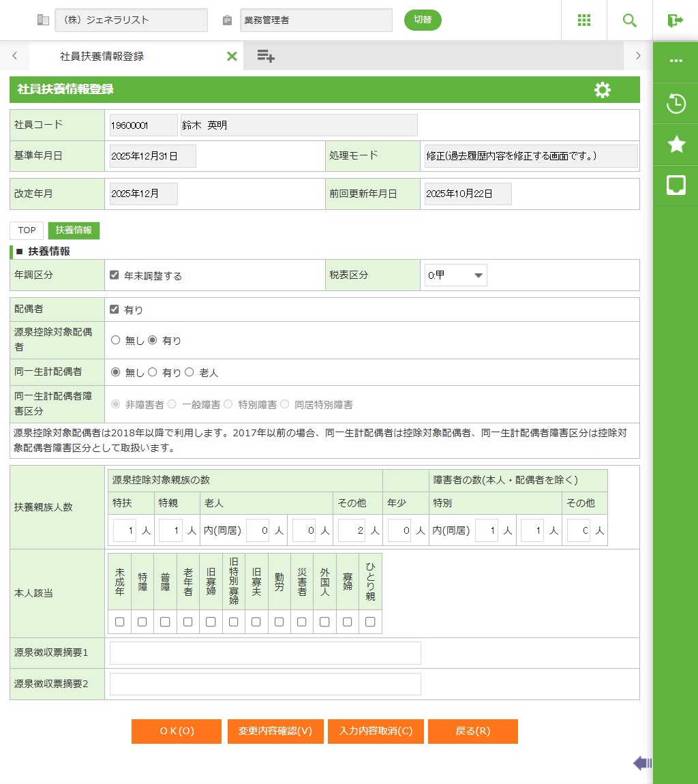Toggle the 年末調整する checkbox

pyautogui.click(x=115, y=275)
